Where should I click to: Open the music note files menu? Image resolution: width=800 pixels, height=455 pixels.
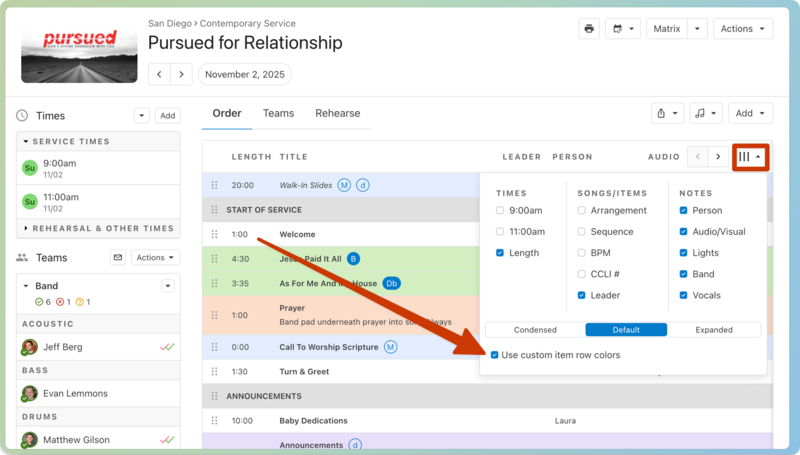(706, 114)
